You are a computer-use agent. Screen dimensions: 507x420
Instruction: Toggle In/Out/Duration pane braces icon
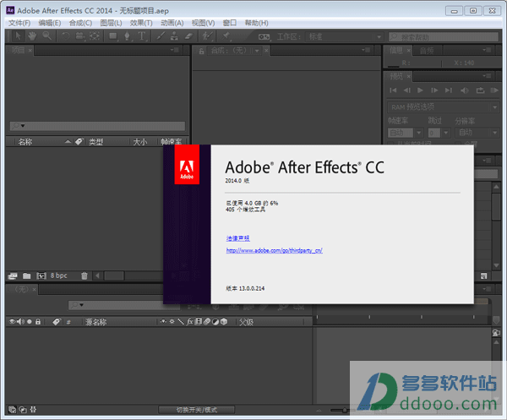point(33,410)
